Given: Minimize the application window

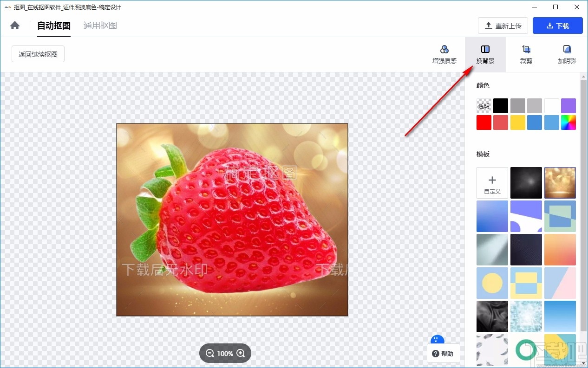Looking at the screenshot, I should [x=535, y=7].
